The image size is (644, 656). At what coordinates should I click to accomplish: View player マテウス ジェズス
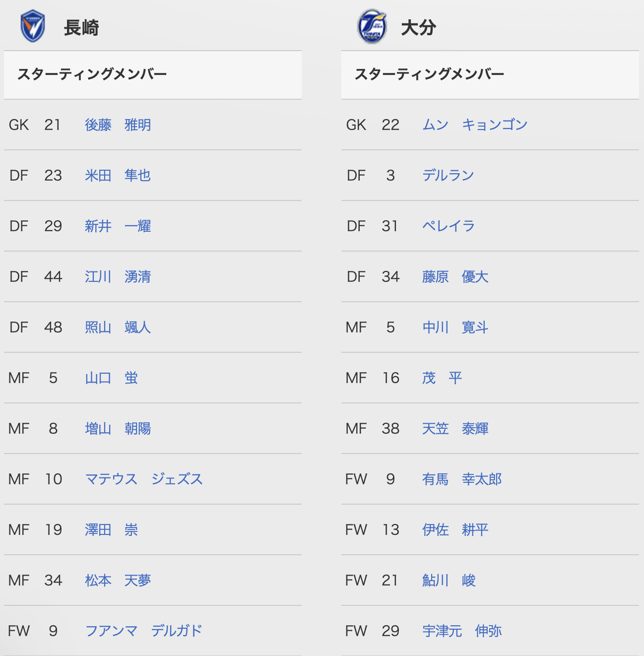click(x=144, y=479)
